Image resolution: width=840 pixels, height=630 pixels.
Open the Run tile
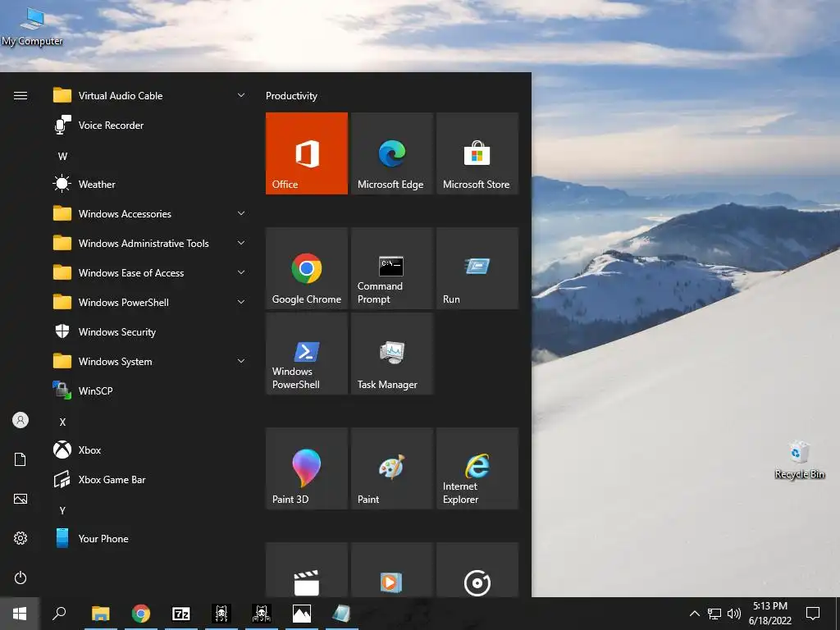[x=477, y=268]
